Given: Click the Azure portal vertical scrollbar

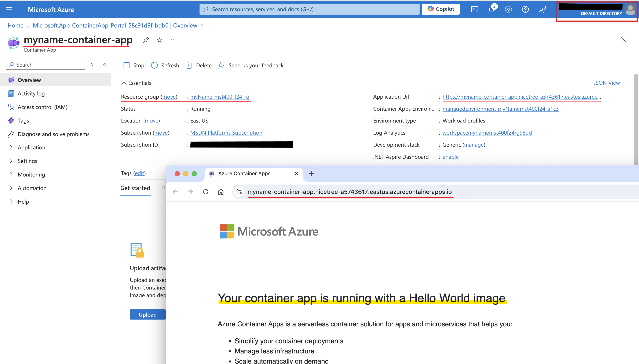Looking at the screenshot, I should coord(636,119).
